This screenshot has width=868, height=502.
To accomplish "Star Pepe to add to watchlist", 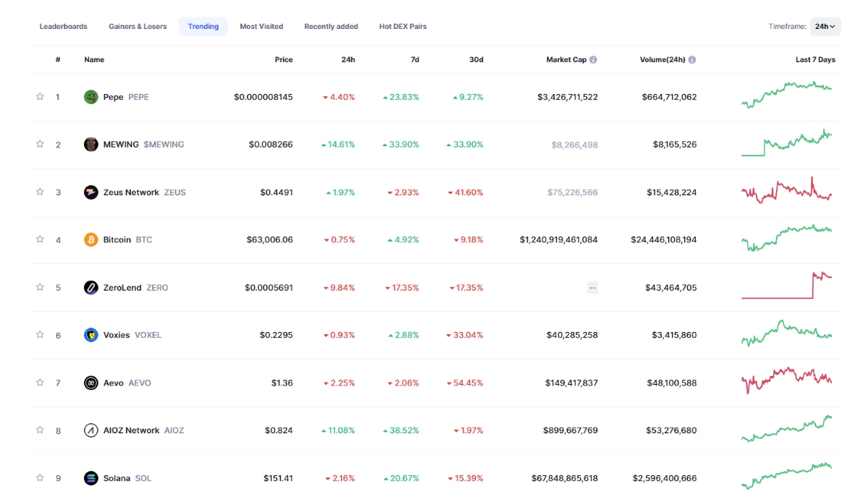I will 40,96.
